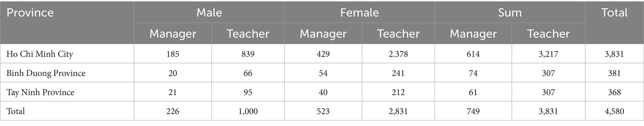Select the Male group header
644x126 pixels.
click(209, 12)
